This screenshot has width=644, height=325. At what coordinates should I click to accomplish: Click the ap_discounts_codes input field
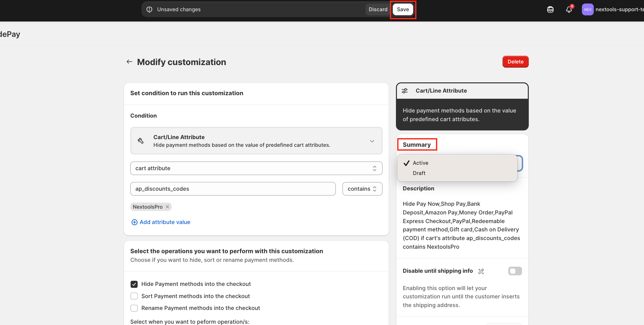coord(233,189)
